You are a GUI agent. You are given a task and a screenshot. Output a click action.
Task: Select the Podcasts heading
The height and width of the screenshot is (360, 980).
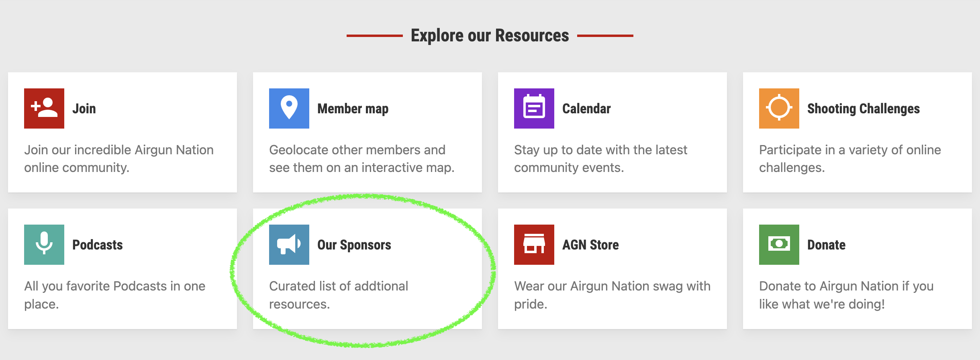pos(98,245)
